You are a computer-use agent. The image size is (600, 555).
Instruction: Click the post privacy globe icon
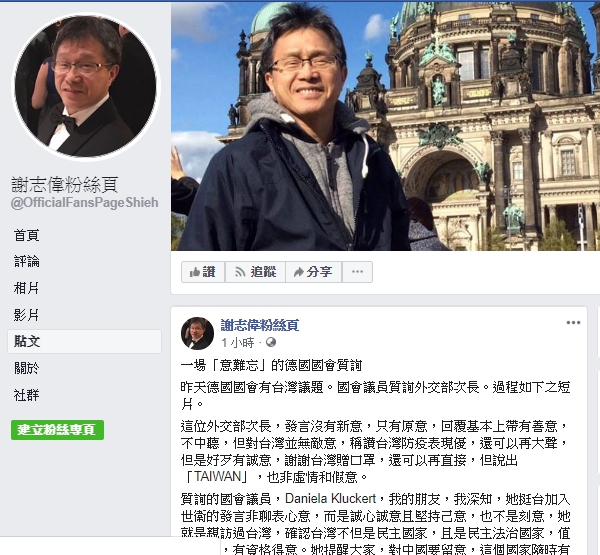(271, 342)
